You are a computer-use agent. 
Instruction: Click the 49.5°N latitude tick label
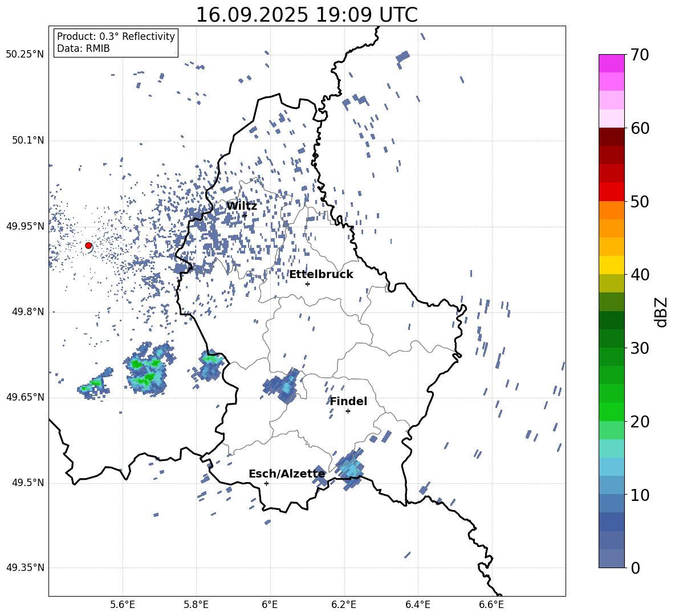click(27, 483)
